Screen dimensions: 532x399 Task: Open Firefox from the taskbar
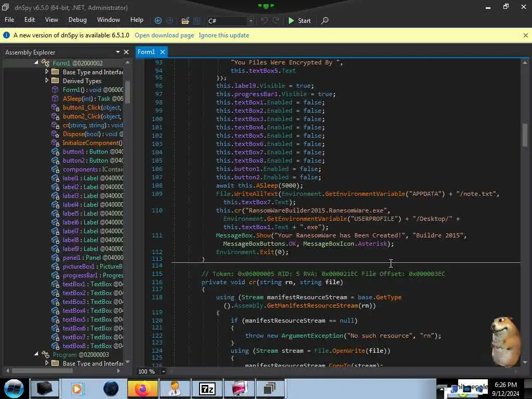tap(142, 389)
